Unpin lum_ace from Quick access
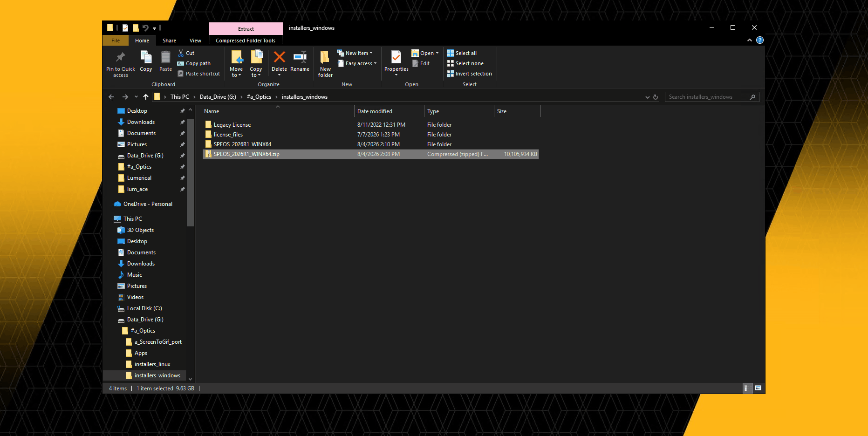 click(x=182, y=189)
